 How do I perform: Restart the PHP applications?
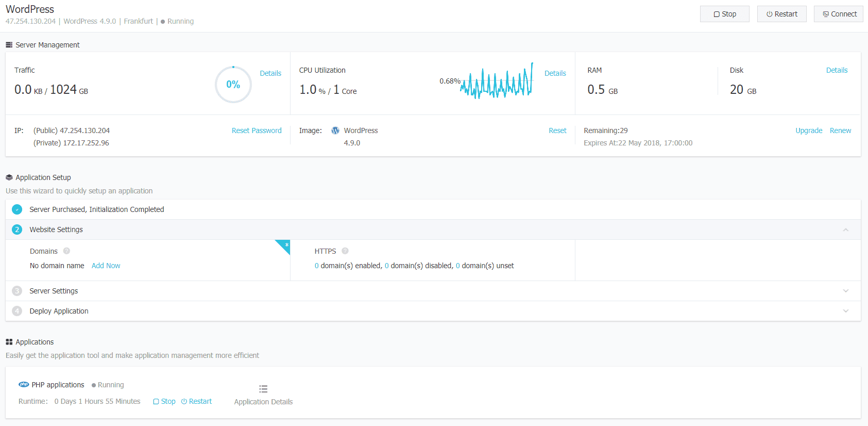[x=196, y=401]
